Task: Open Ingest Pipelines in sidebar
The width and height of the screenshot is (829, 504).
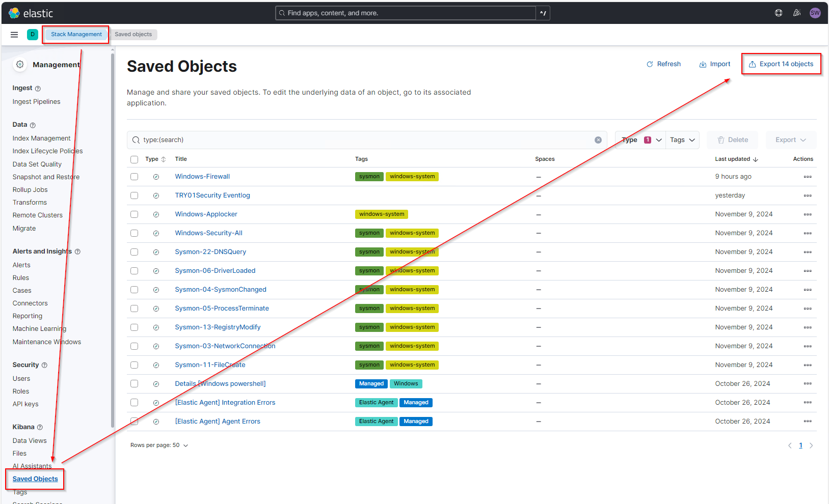Action: (x=36, y=102)
